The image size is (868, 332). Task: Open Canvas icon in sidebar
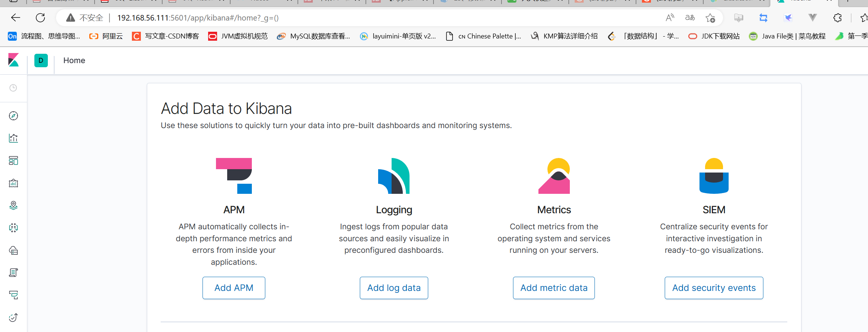[13, 183]
